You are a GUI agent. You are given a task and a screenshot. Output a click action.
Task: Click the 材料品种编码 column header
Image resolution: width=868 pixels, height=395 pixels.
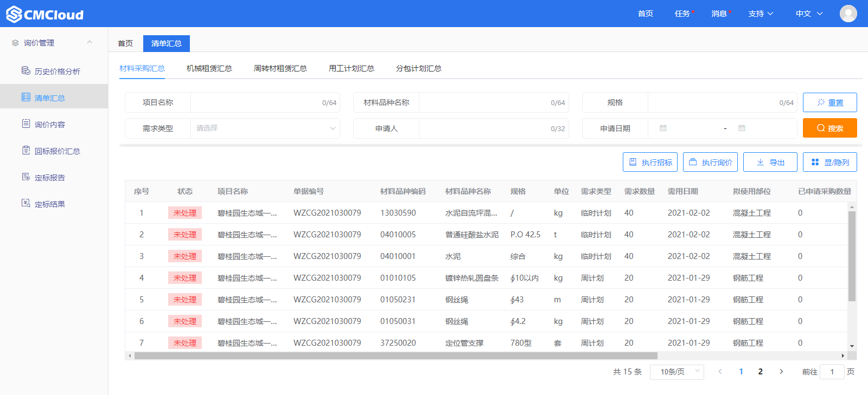click(x=403, y=191)
